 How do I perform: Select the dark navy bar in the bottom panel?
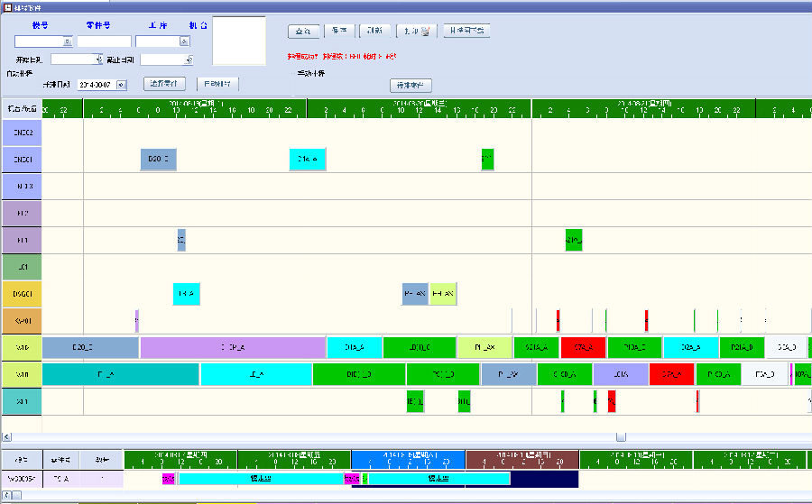click(545, 479)
